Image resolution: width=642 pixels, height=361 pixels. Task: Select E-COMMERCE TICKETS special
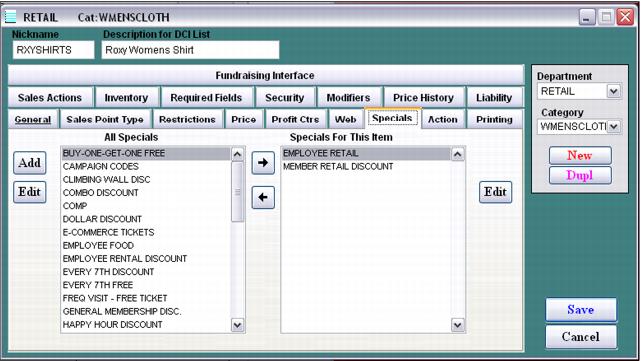pos(146,232)
